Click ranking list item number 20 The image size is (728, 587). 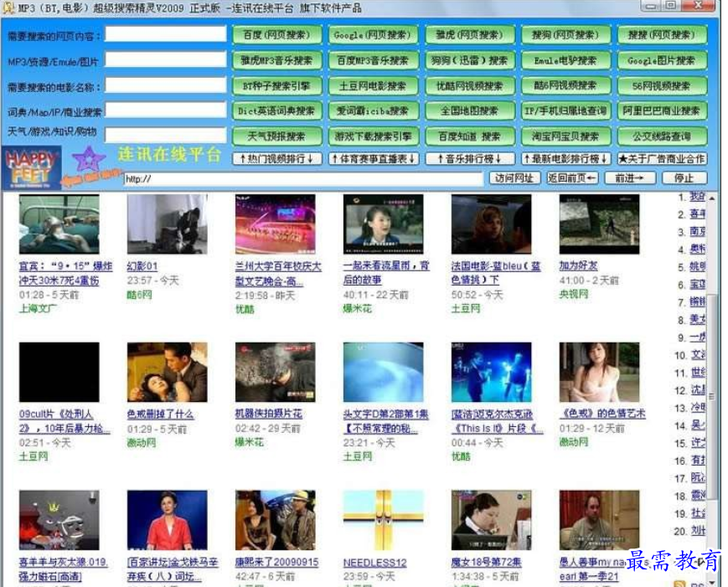(x=698, y=531)
